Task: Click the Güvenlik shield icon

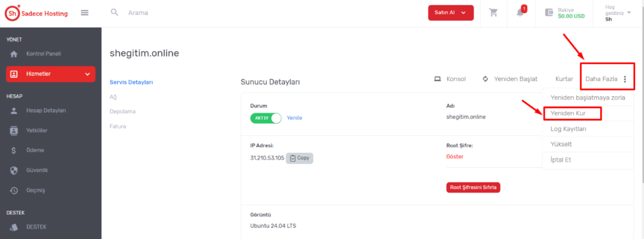Action: [x=14, y=170]
